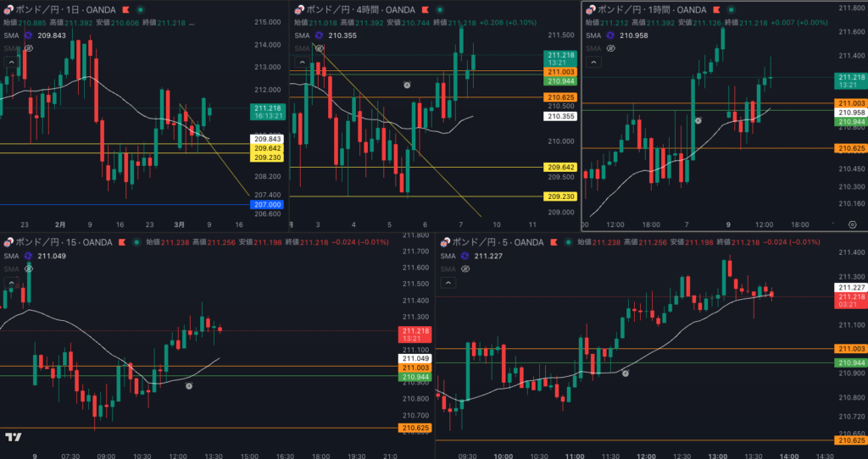
Task: Collapse the indicator legend on the 1-hour chart
Action: point(594,63)
